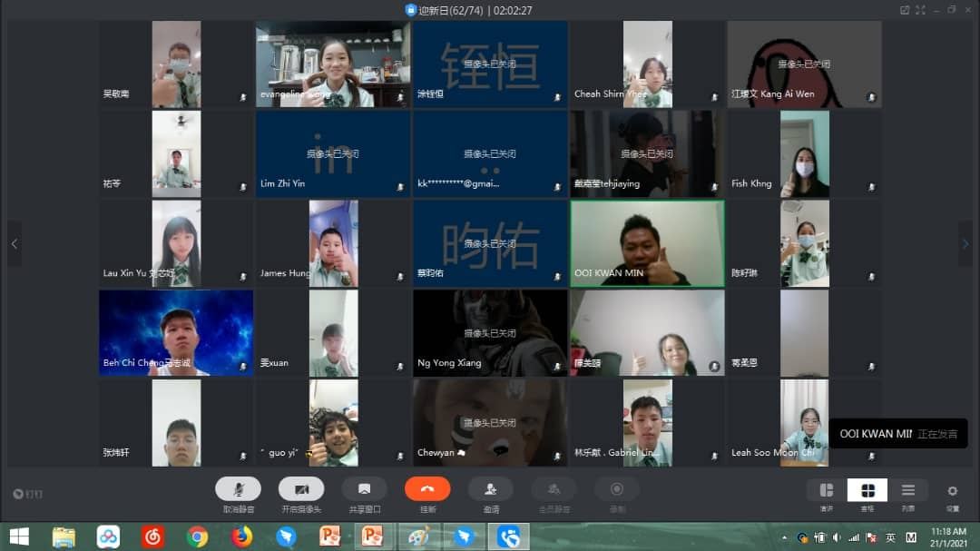This screenshot has height=551, width=980.
Task: Open the share window option
Action: tap(365, 489)
